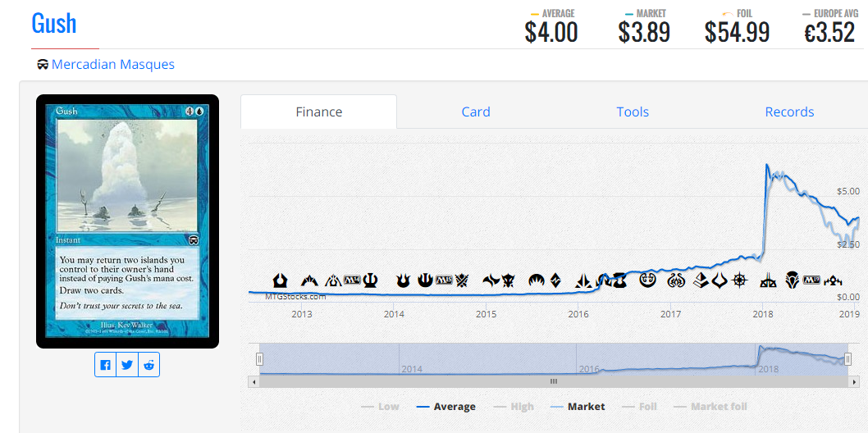Screen dimensions: 868x433
Task: Share card on Reddit icon
Action: coord(149,365)
